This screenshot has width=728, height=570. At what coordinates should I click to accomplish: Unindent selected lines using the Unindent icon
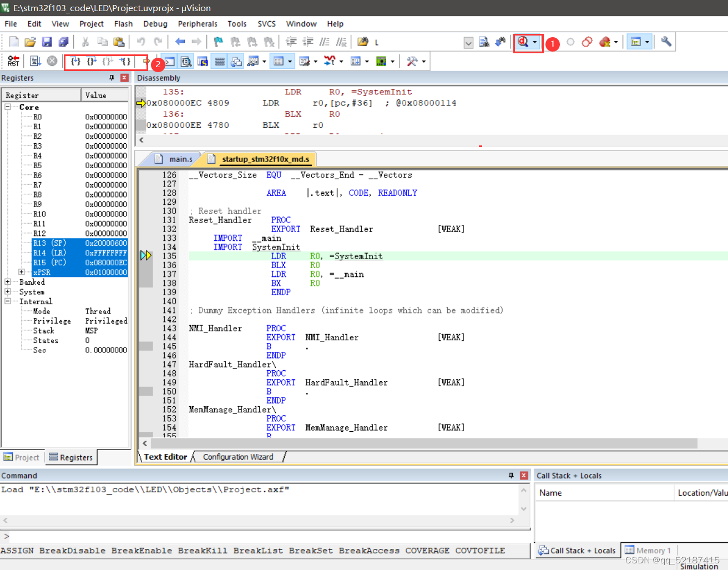coord(308,42)
